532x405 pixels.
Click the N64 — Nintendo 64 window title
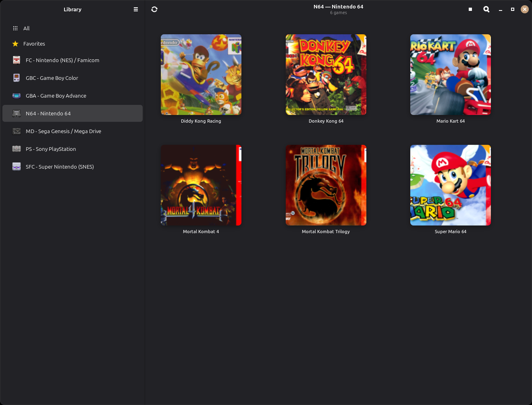tap(339, 6)
